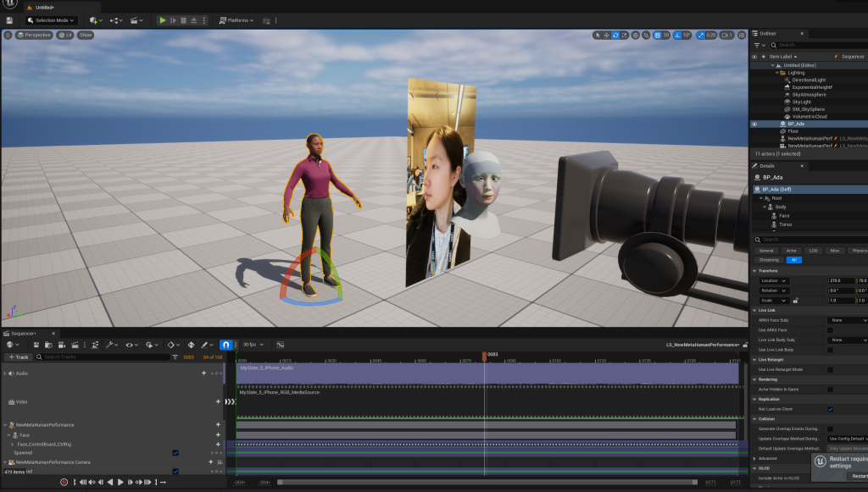Filter Details by Actor category
The height and width of the screenshot is (492, 868).
pos(792,251)
